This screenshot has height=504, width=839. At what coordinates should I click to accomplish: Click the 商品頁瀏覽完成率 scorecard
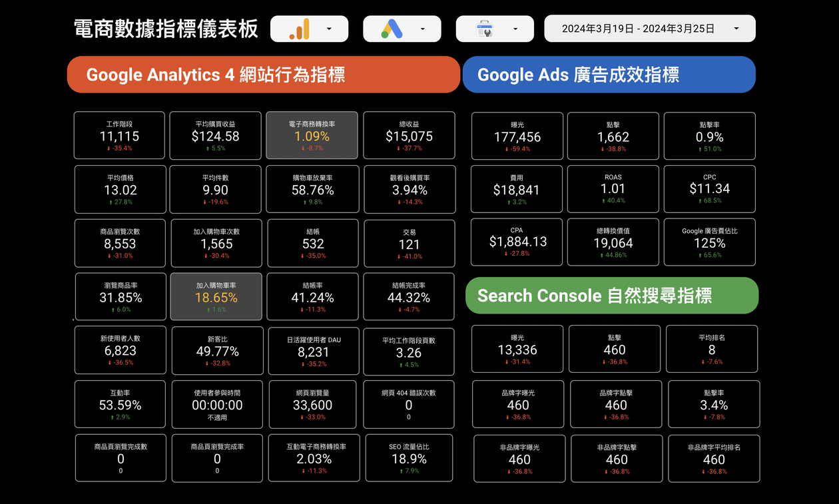[x=217, y=458]
